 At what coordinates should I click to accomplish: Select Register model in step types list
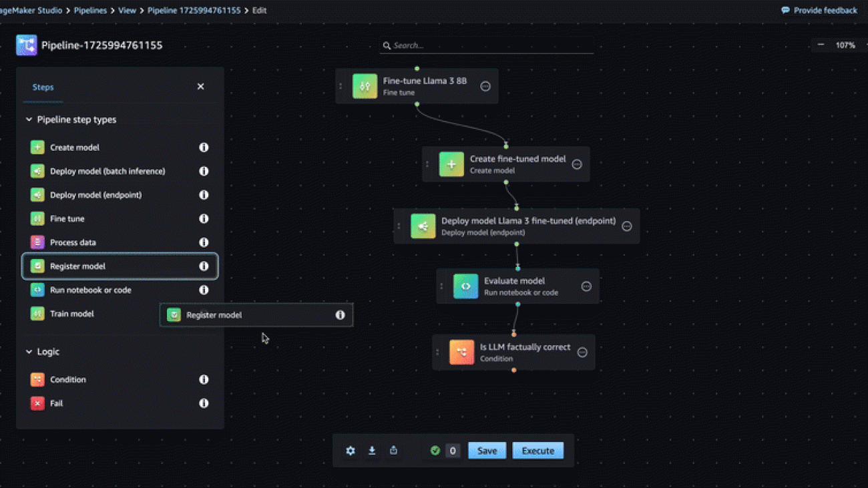(120, 266)
